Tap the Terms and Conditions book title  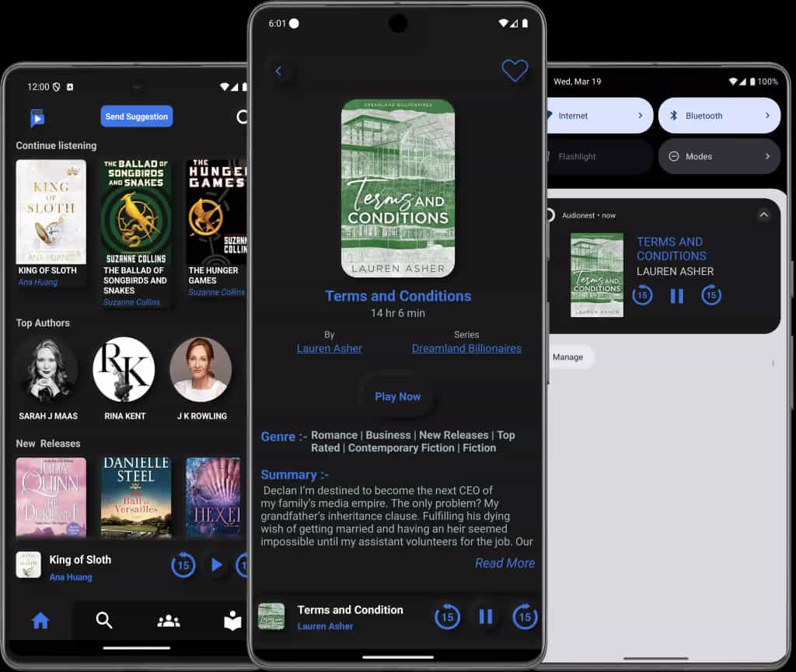click(x=398, y=296)
